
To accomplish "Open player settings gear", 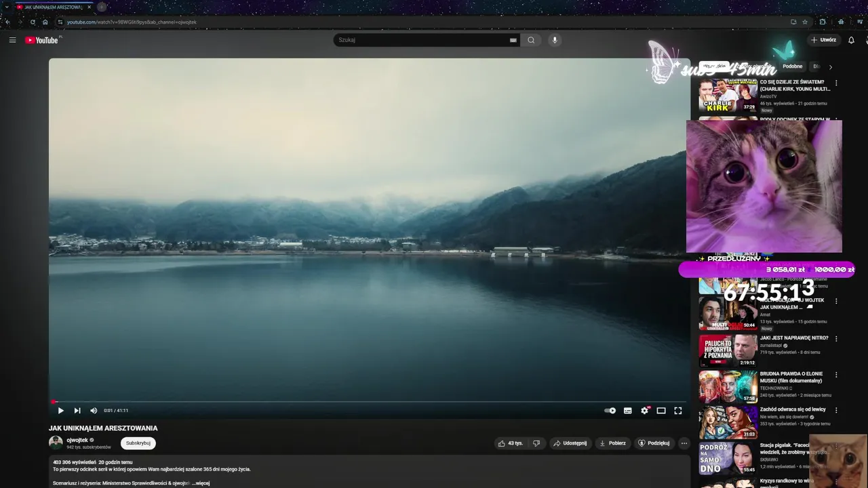I will [645, 410].
